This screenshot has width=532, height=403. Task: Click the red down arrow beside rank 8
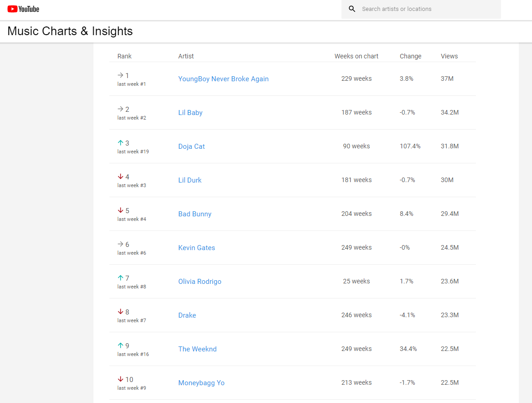pyautogui.click(x=120, y=312)
